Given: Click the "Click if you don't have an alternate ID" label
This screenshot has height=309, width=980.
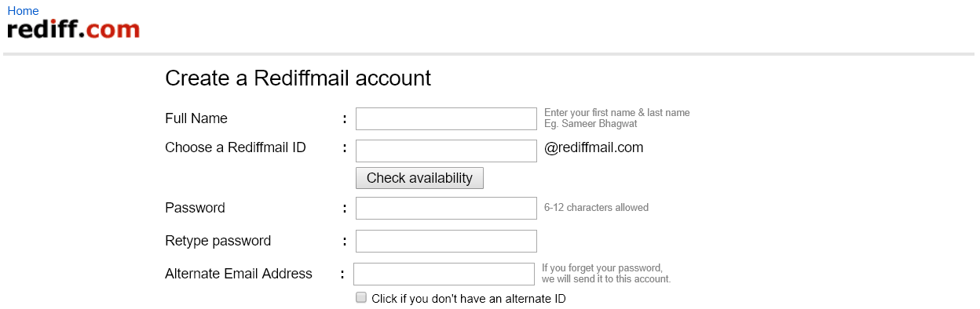Looking at the screenshot, I should [469, 299].
